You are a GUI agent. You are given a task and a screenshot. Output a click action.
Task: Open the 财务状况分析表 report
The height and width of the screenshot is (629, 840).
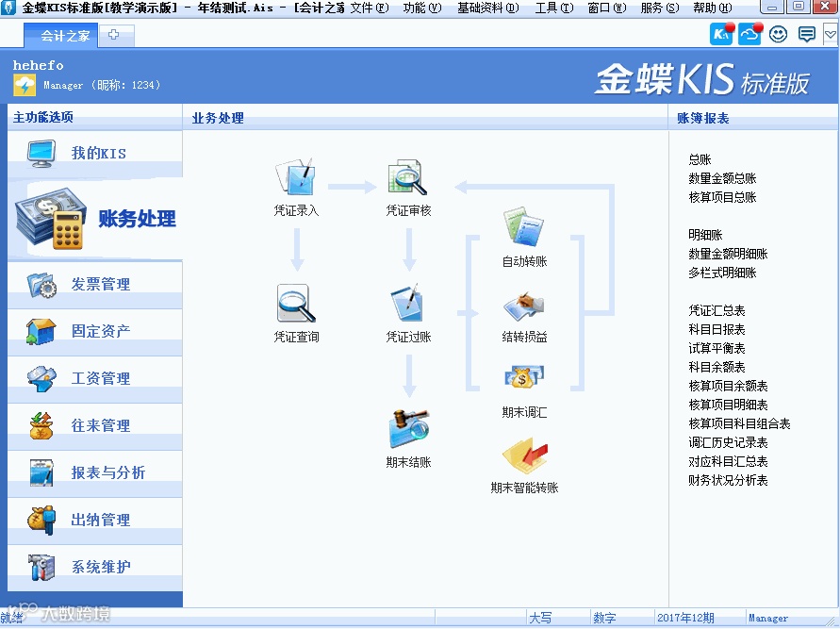pos(728,480)
